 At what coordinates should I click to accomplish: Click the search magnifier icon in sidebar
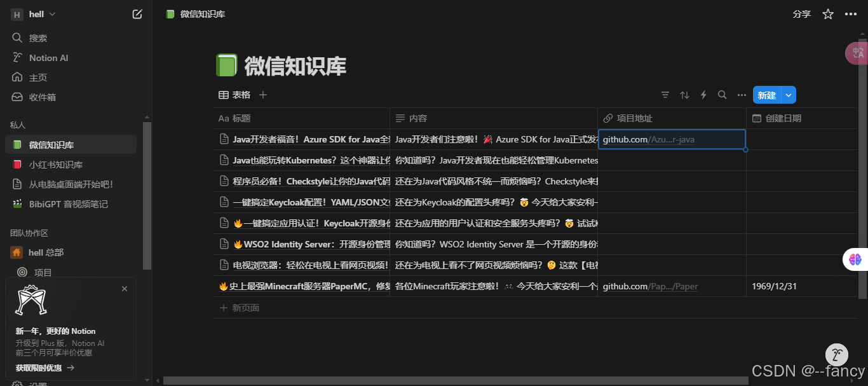[17, 38]
